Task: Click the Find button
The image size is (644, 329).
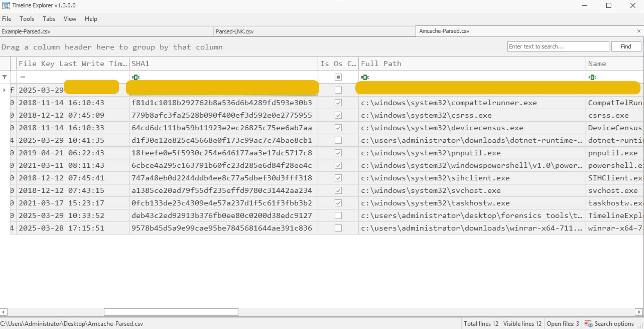Action: point(626,46)
